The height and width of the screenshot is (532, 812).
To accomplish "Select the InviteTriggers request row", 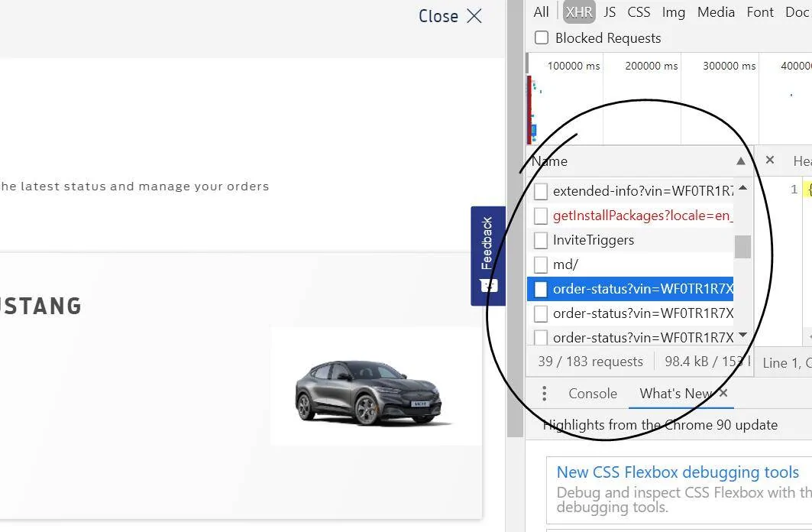I will point(630,240).
